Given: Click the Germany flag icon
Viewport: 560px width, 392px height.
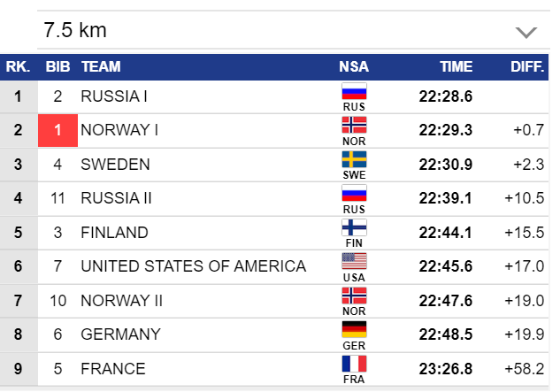Looking at the screenshot, I should [354, 329].
